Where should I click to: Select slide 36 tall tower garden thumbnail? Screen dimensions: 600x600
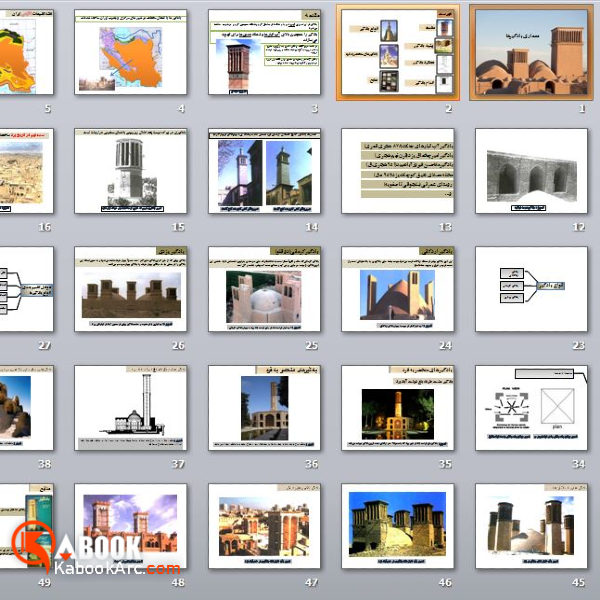click(264, 408)
